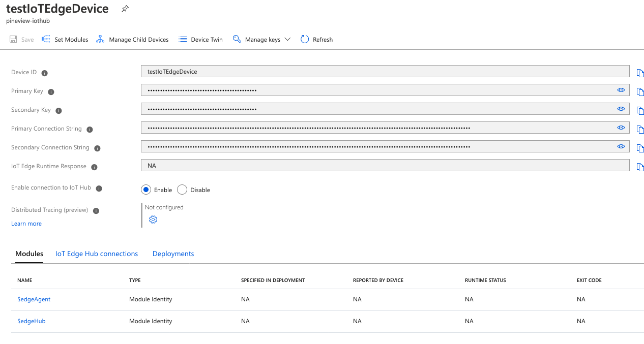Open the Deployments tab
Viewport: 644px width, 344px height.
point(173,254)
